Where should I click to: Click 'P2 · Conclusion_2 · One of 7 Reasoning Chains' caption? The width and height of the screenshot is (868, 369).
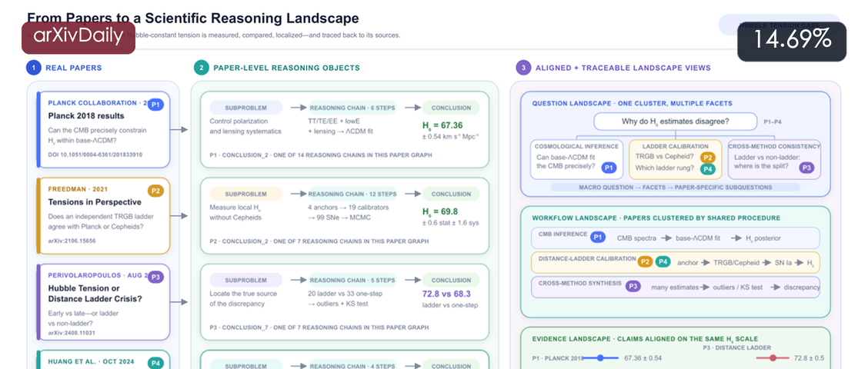click(x=319, y=241)
